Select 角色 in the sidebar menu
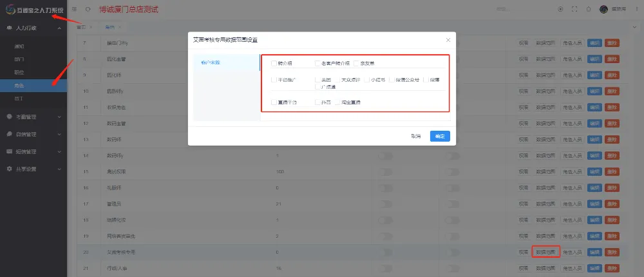Image resolution: width=644 pixels, height=277 pixels. click(x=19, y=84)
